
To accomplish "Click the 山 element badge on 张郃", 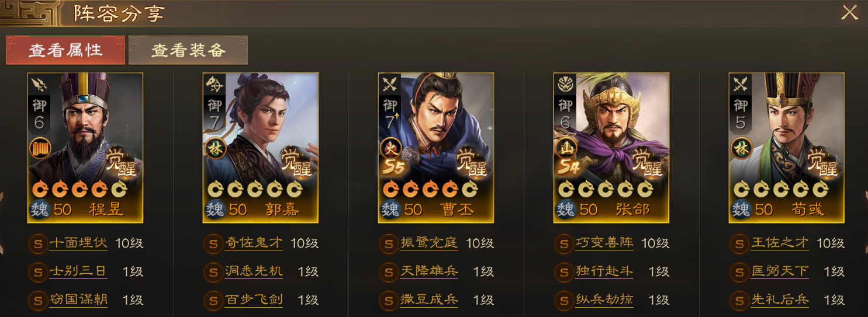I will pos(565,148).
